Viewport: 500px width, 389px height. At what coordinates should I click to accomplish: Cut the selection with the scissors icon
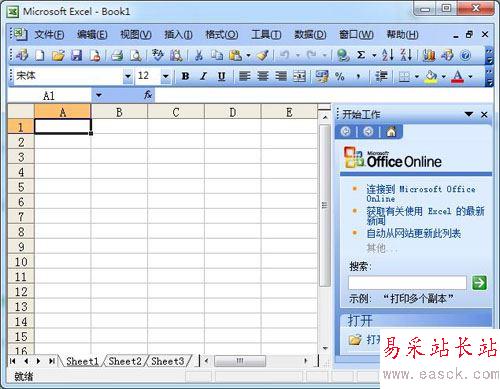[199, 55]
